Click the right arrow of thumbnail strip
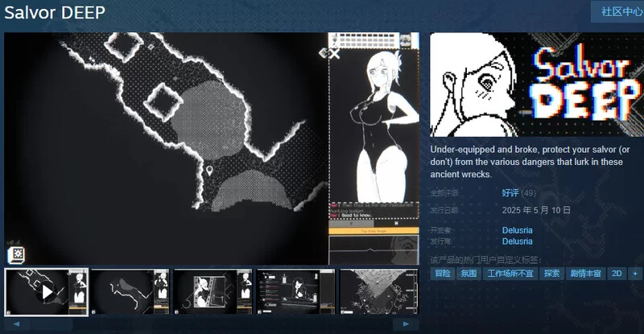 click(x=406, y=324)
